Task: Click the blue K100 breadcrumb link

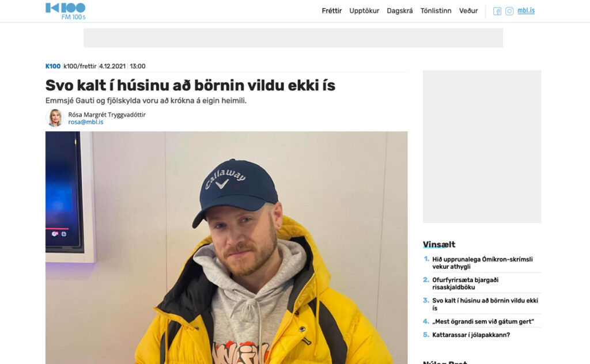Action: tap(52, 66)
